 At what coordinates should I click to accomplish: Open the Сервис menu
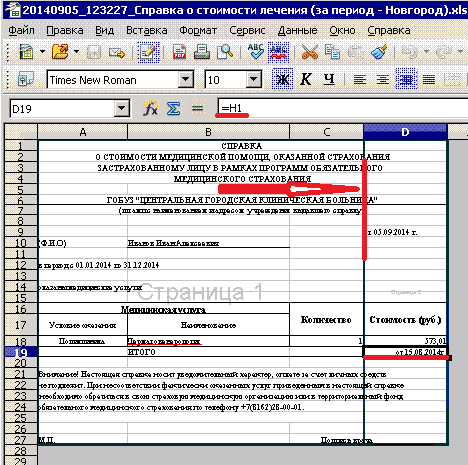click(247, 30)
